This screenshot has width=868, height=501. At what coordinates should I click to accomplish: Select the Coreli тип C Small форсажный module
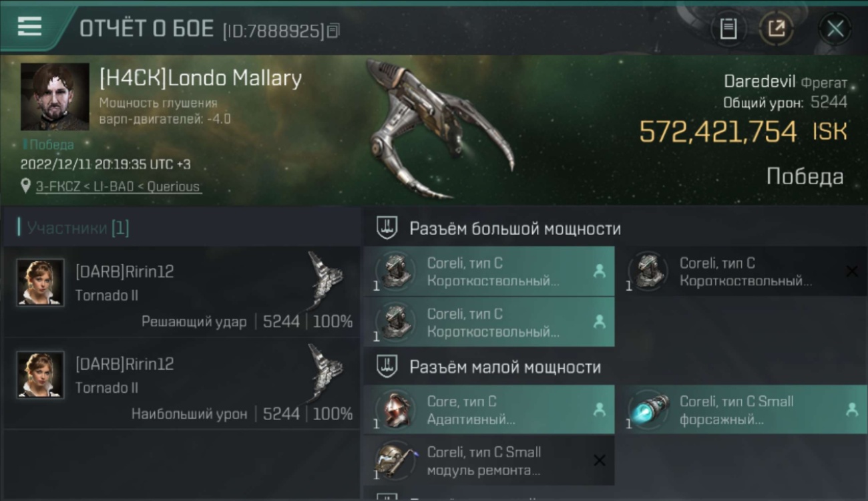[x=741, y=409]
